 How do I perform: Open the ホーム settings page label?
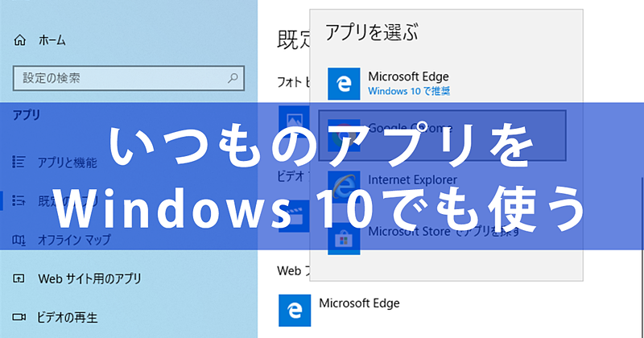52,39
